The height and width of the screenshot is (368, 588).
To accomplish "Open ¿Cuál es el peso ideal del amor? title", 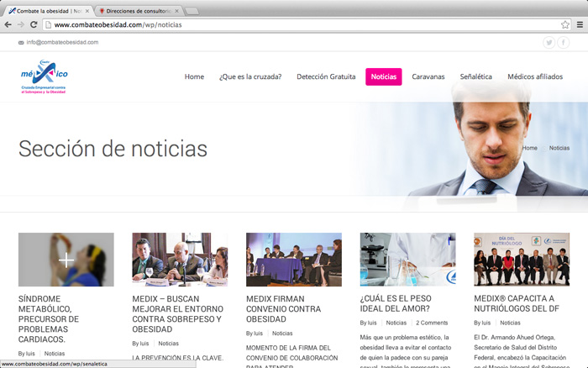I will point(396,303).
